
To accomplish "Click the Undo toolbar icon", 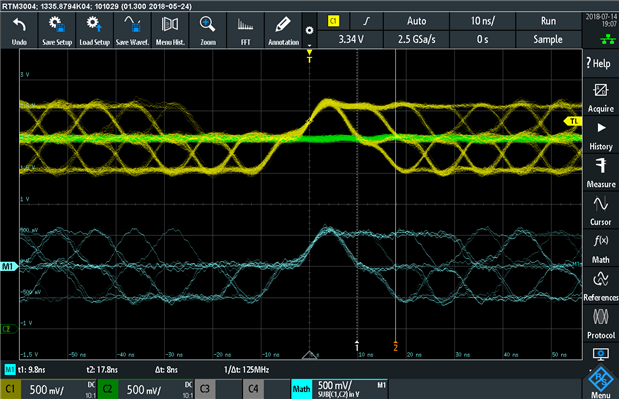I will [x=19, y=31].
